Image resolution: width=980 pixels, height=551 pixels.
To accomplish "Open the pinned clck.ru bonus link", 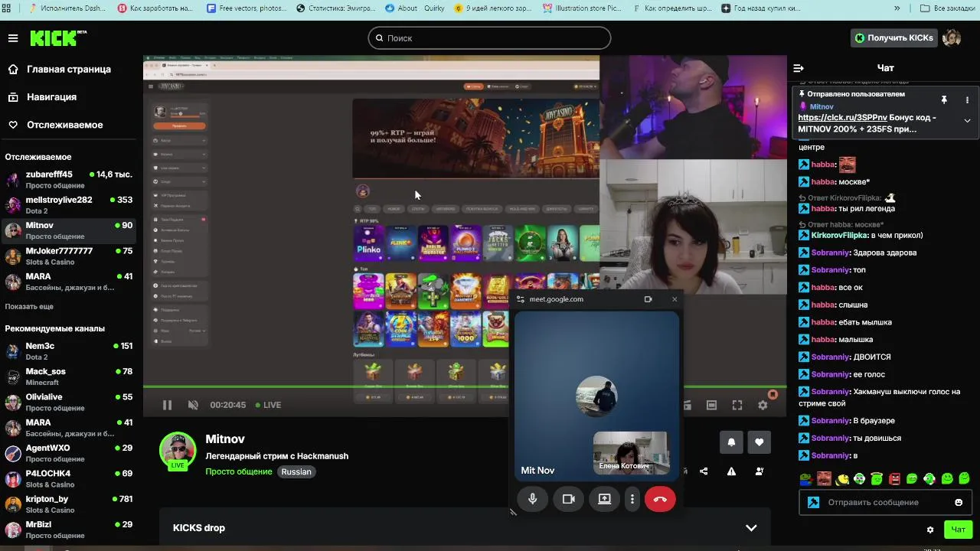I will [x=842, y=118].
